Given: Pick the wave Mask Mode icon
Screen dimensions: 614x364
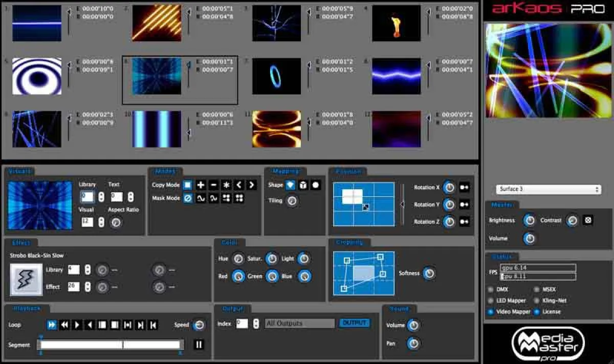Looking at the screenshot, I should (201, 197).
